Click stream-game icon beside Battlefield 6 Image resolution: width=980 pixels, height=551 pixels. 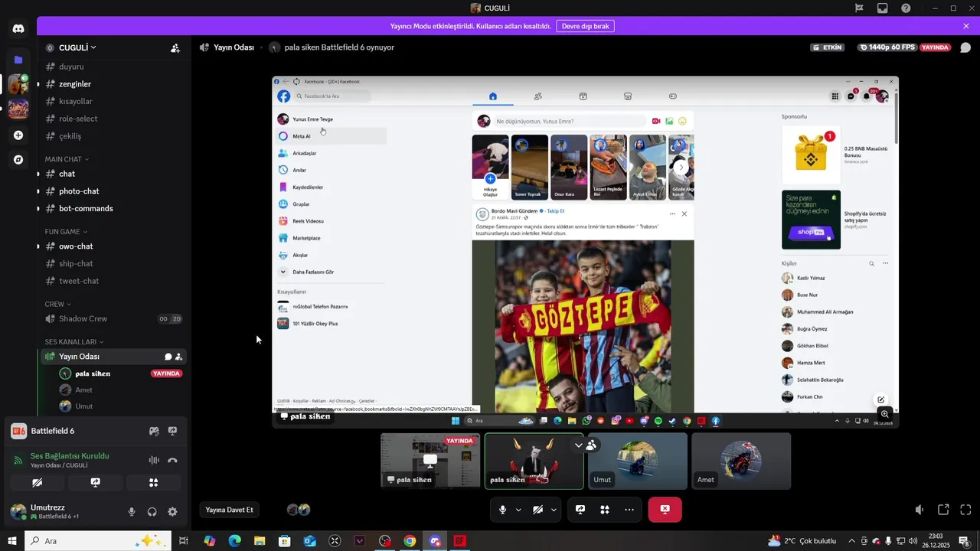(172, 431)
